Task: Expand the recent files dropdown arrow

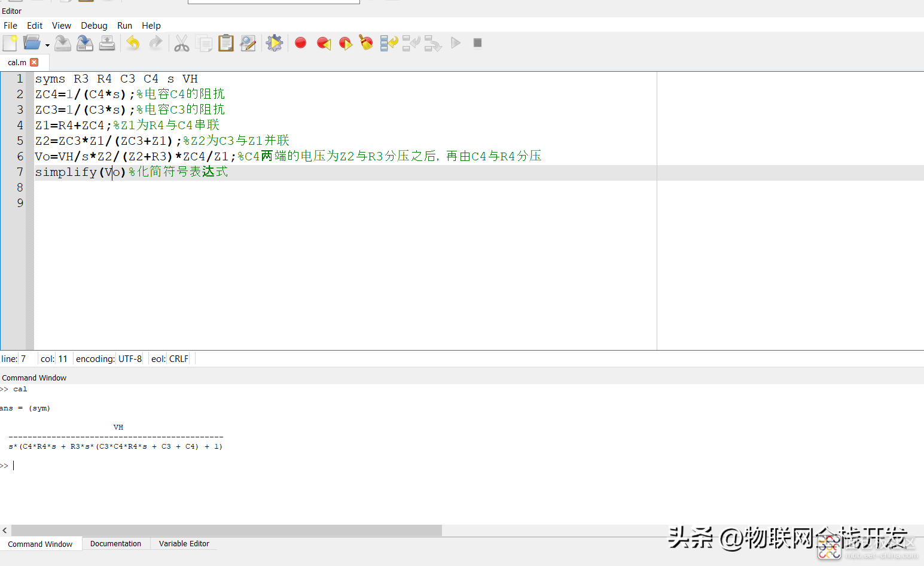Action: click(x=47, y=45)
